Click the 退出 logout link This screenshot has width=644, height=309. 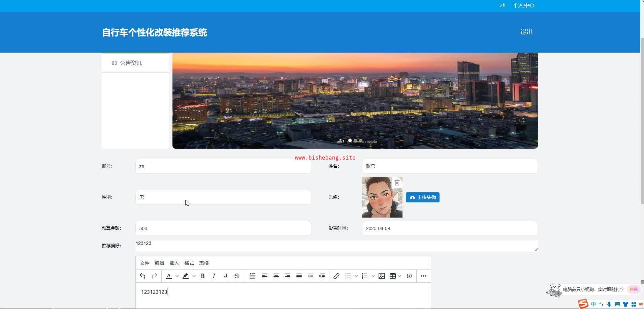tap(526, 32)
